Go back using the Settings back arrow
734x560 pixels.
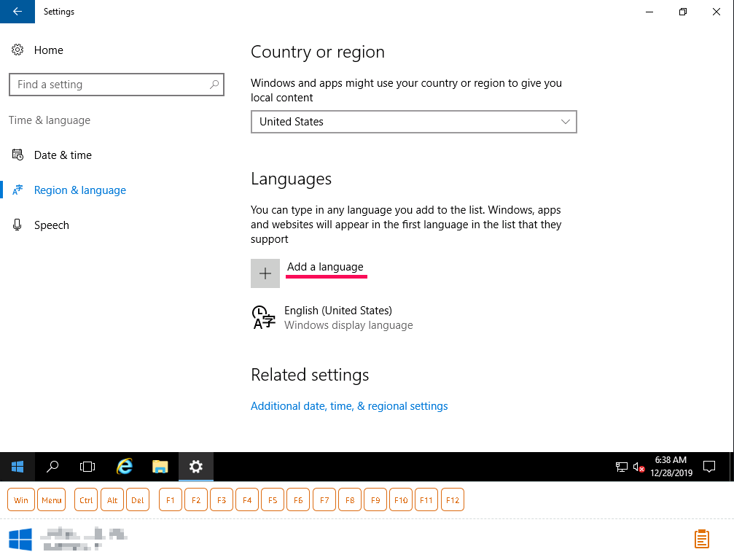click(17, 11)
